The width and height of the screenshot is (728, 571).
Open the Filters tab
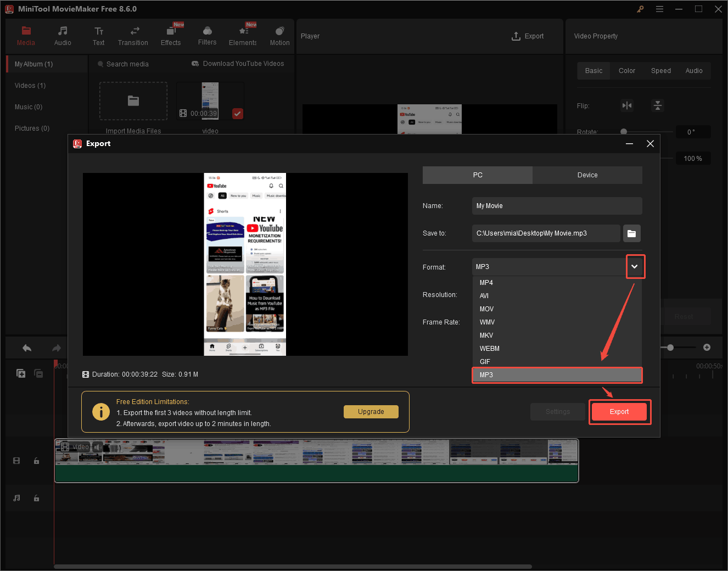207,36
